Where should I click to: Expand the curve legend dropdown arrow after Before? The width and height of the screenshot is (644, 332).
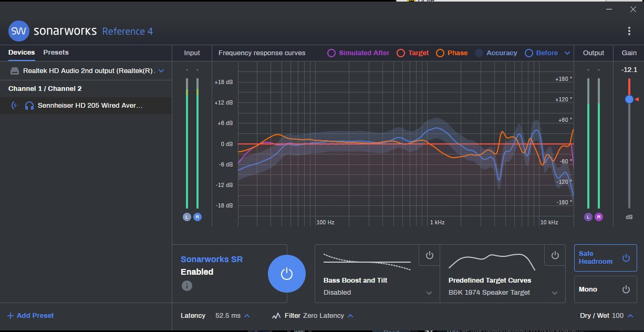(x=567, y=53)
